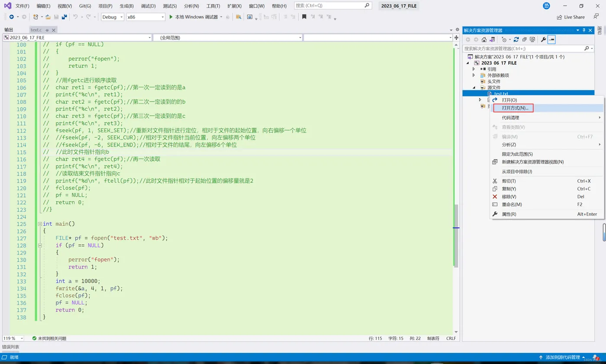The height and width of the screenshot is (364, 606).
Task: Open the 调试(D) menu
Action: click(148, 6)
